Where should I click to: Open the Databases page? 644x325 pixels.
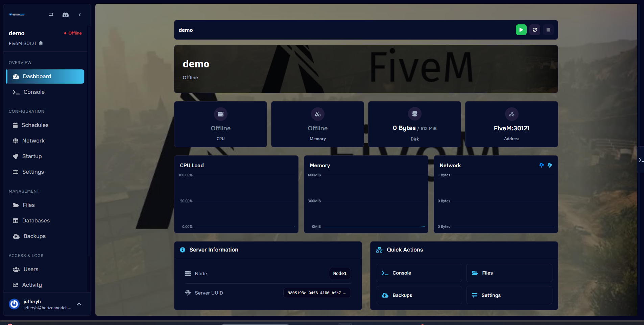click(x=45, y=221)
